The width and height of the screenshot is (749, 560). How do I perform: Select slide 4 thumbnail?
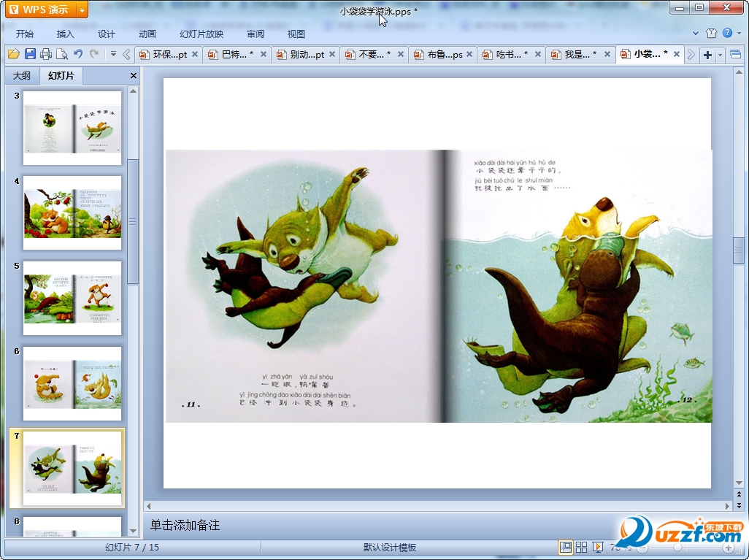[72, 212]
